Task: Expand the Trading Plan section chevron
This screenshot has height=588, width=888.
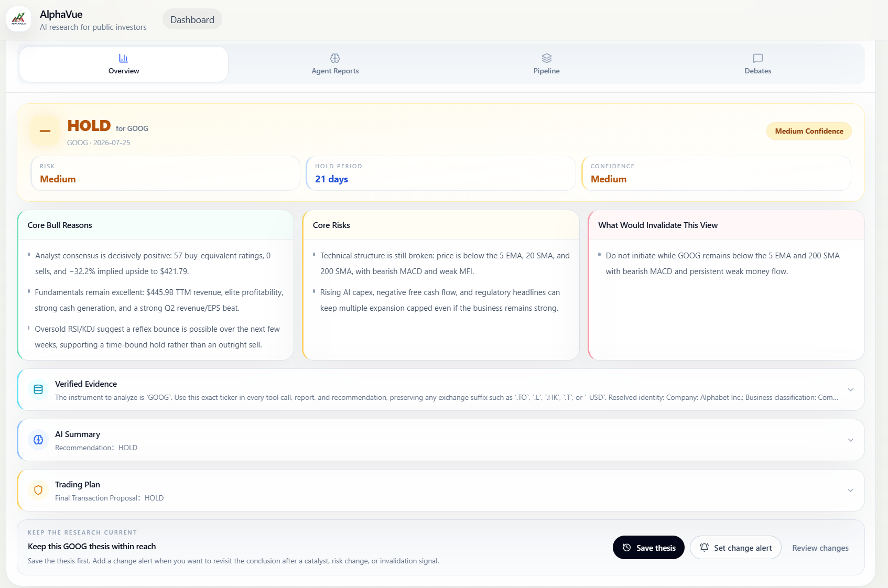Action: [850, 491]
